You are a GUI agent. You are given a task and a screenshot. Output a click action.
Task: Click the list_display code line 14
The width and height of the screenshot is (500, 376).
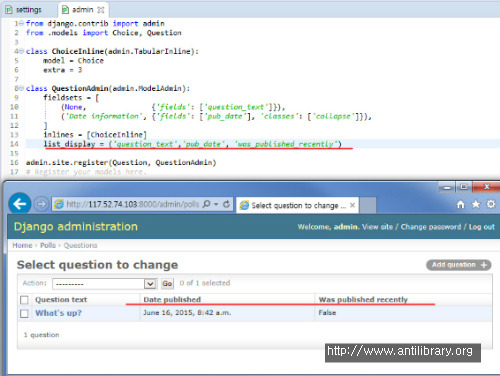click(x=192, y=144)
